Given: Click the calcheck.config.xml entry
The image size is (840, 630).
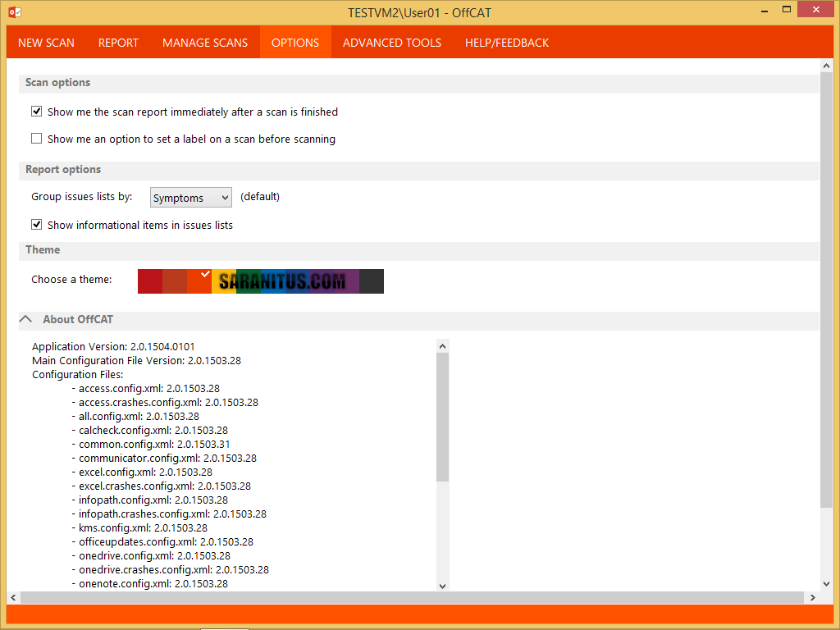Looking at the screenshot, I should point(150,430).
